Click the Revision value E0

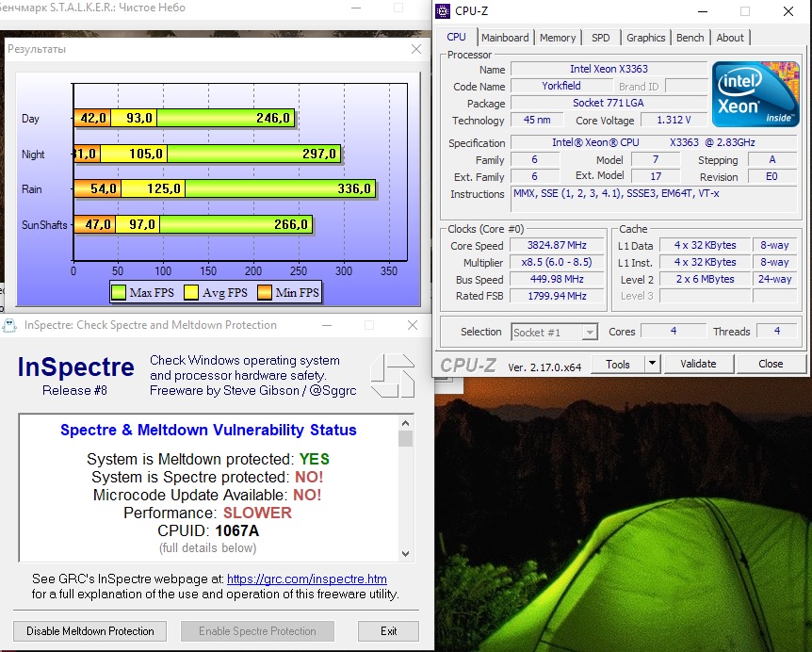(771, 176)
